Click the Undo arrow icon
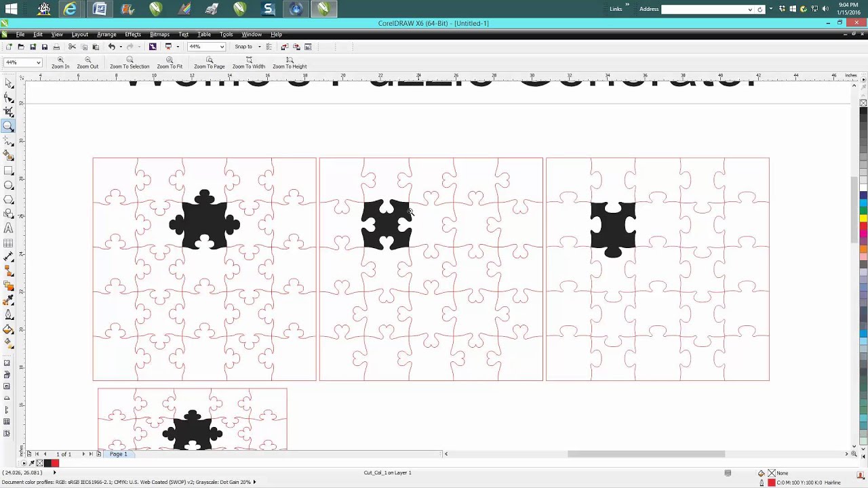868x488 pixels. click(111, 47)
